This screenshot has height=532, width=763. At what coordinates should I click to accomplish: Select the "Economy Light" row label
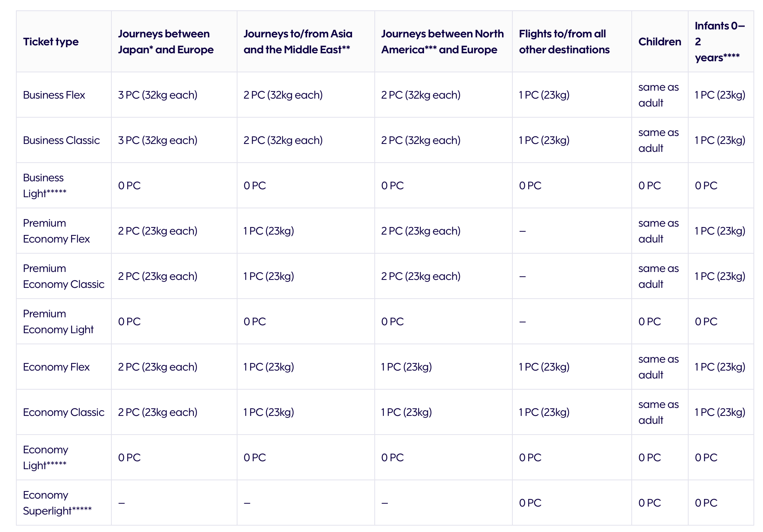[45, 458]
